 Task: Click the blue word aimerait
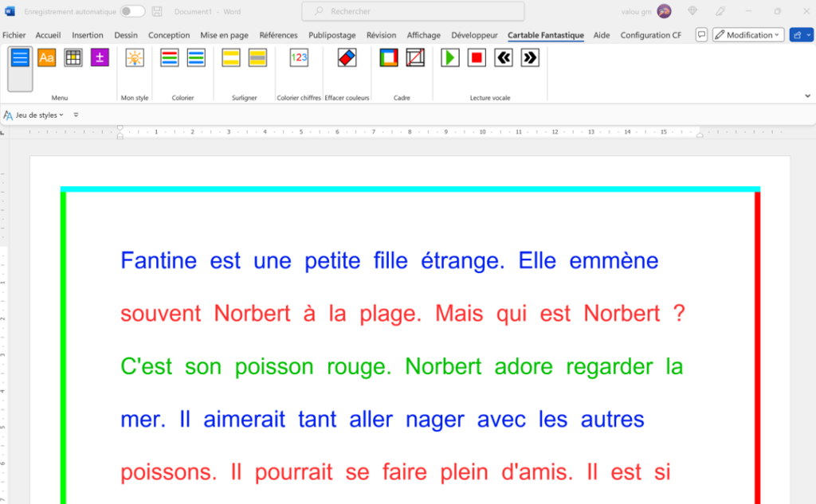pos(244,420)
